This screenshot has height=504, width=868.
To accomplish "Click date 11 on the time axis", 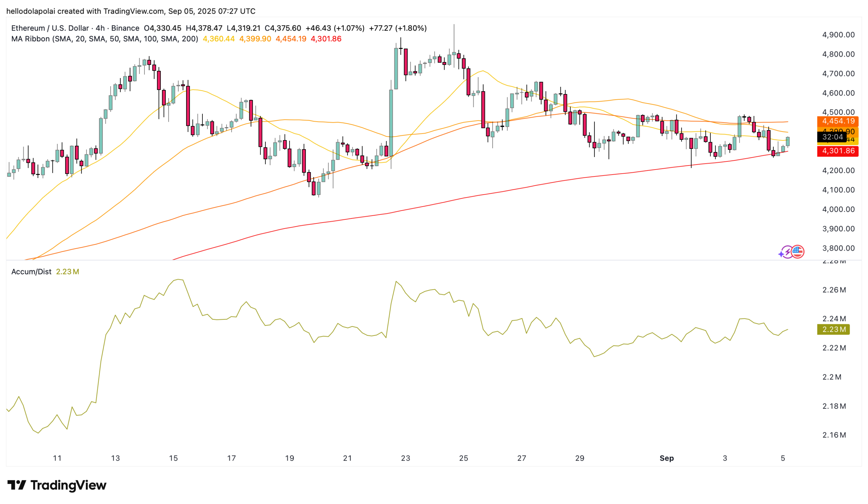I will coord(57,458).
